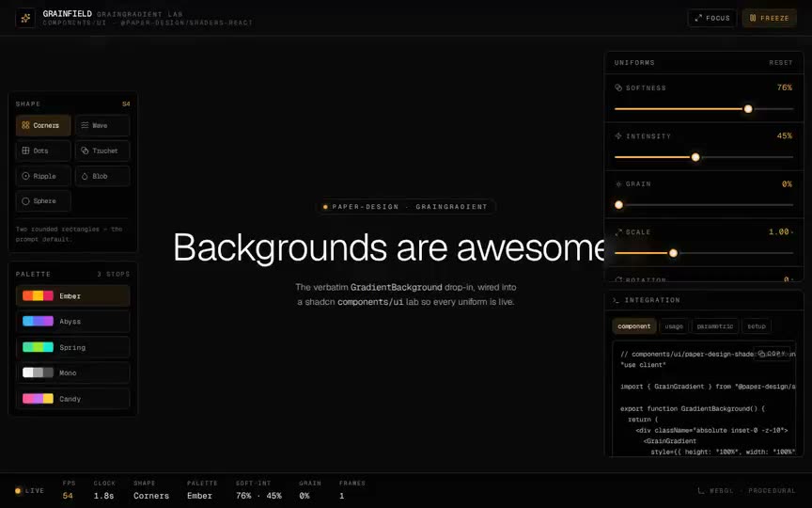The height and width of the screenshot is (508, 812).
Task: Click the status bar palette value Ember
Action: (x=199, y=496)
